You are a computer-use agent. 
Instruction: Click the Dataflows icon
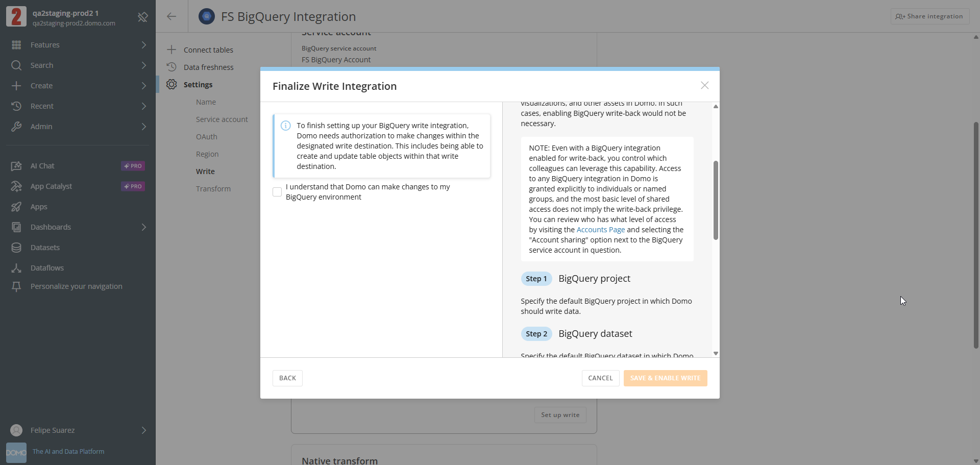[16, 268]
